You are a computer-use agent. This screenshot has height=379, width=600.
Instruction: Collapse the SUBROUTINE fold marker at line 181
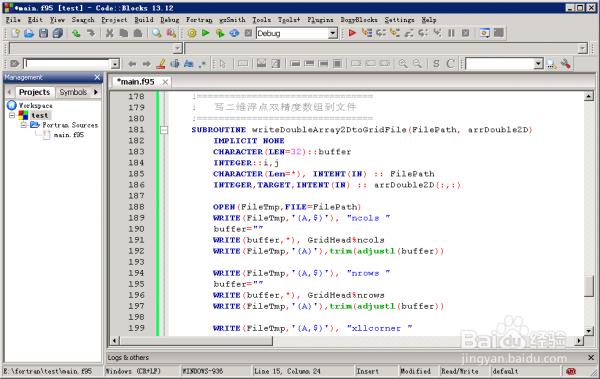point(164,130)
